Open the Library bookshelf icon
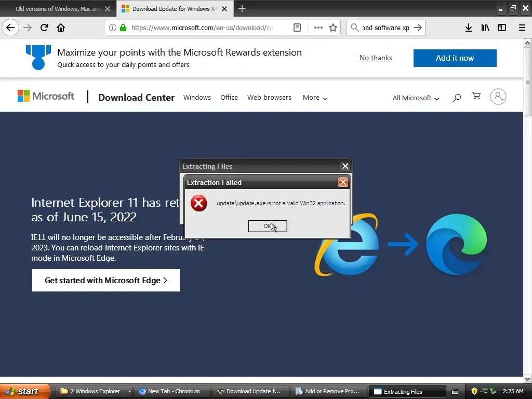 pyautogui.click(x=485, y=28)
